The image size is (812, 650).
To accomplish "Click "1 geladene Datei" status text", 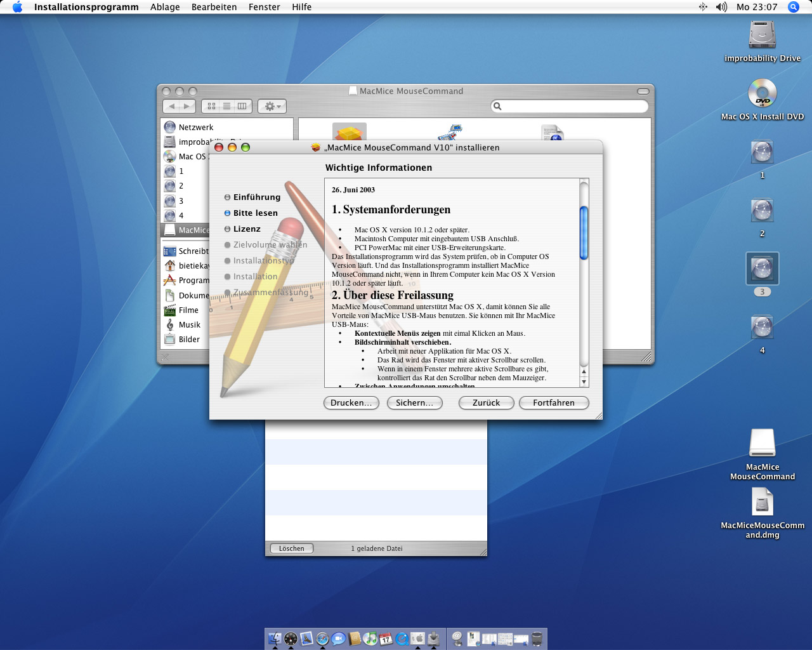I will pos(377,548).
